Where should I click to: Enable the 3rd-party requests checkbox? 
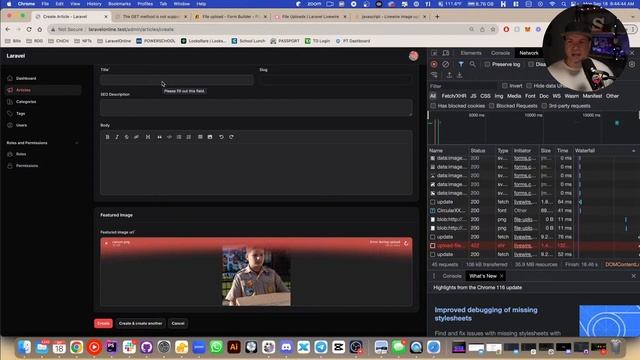point(544,106)
